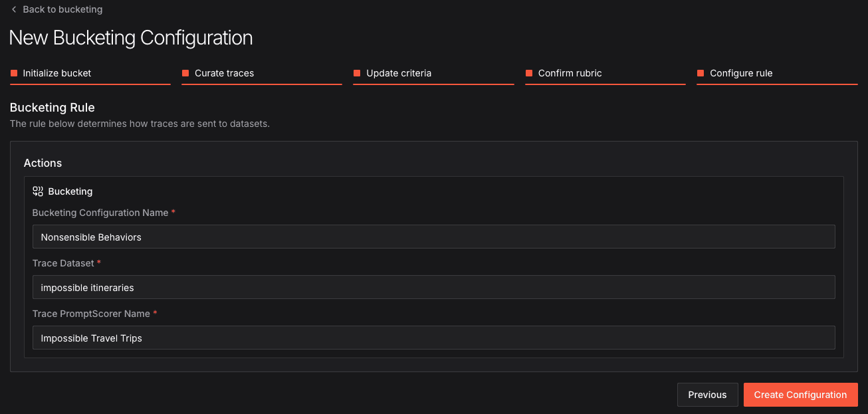Switch to the Confirm rubric step
The image size is (868, 414).
click(x=570, y=73)
